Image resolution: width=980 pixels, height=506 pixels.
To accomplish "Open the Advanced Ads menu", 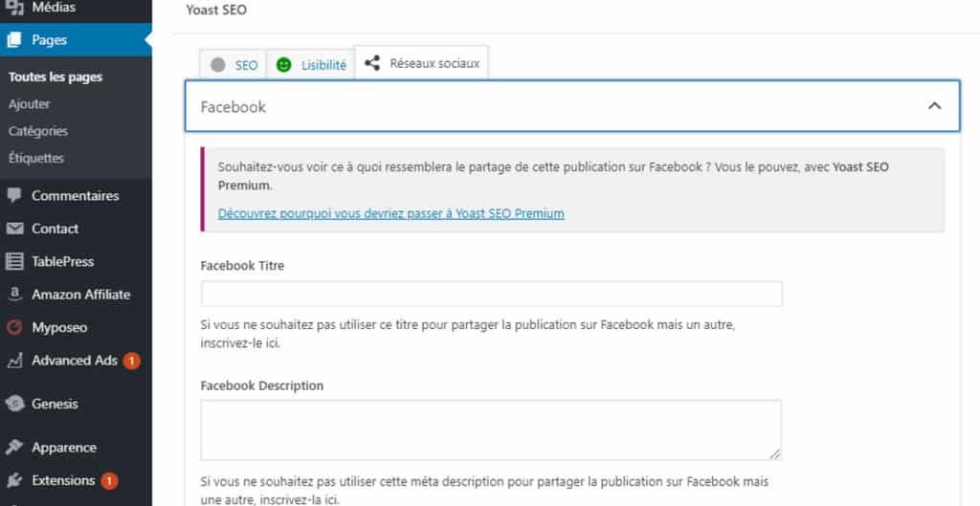I will click(x=76, y=361).
